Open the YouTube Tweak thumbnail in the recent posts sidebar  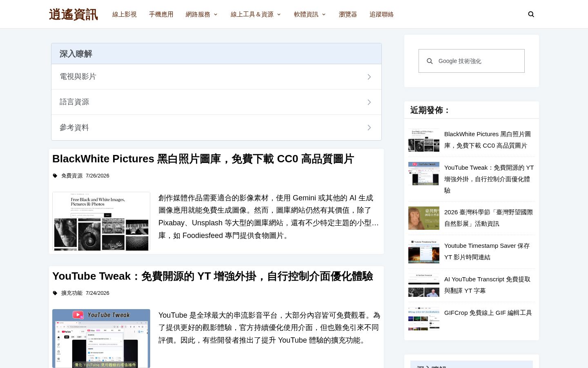click(424, 173)
